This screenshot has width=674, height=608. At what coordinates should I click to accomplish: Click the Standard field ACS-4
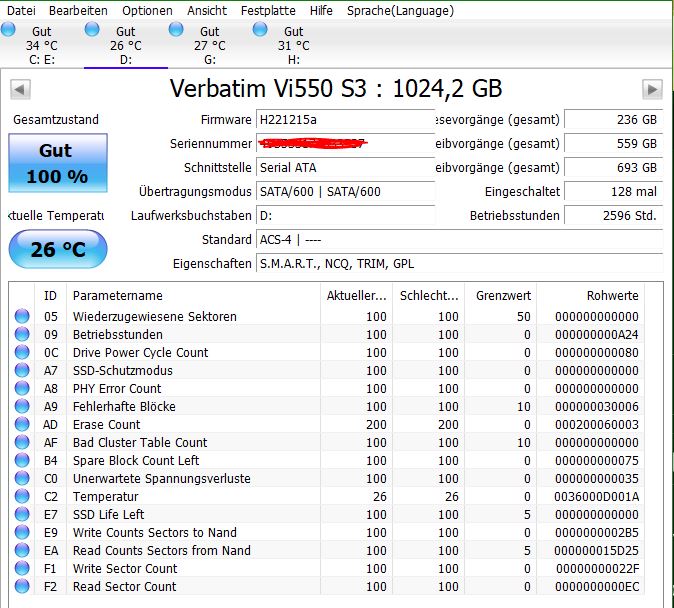point(460,240)
